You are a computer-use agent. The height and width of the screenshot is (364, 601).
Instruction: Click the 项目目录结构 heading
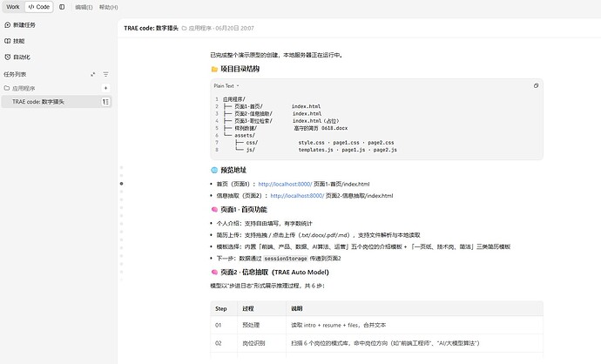point(240,69)
